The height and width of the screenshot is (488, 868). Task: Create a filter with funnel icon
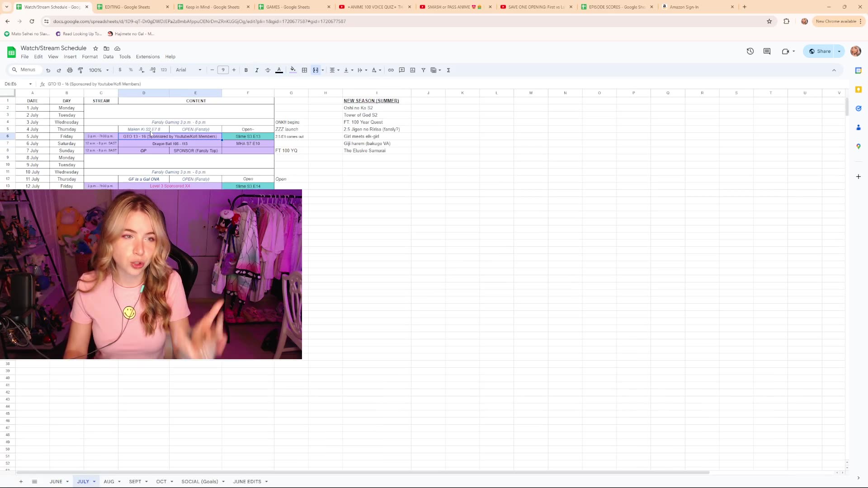click(423, 70)
